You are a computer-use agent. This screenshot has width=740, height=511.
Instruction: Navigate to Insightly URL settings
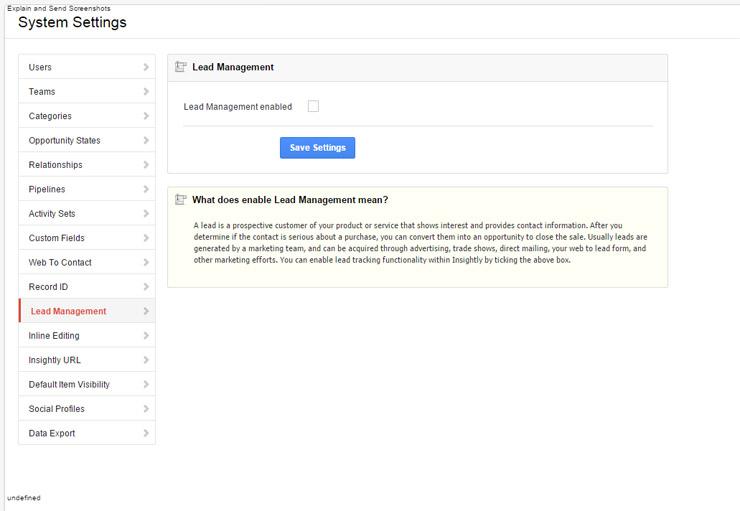[x=55, y=360]
